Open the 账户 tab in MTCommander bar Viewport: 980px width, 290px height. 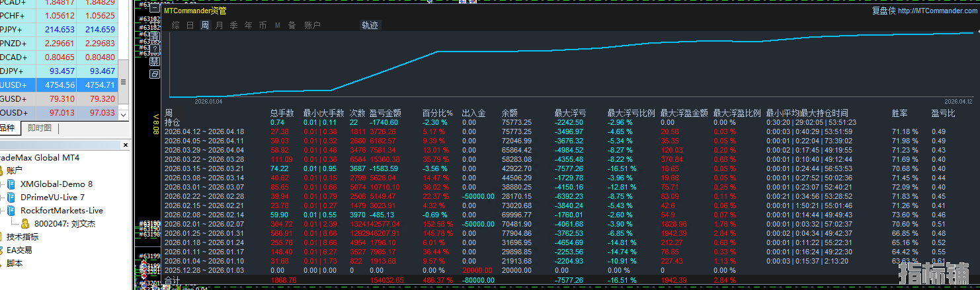click(x=312, y=25)
